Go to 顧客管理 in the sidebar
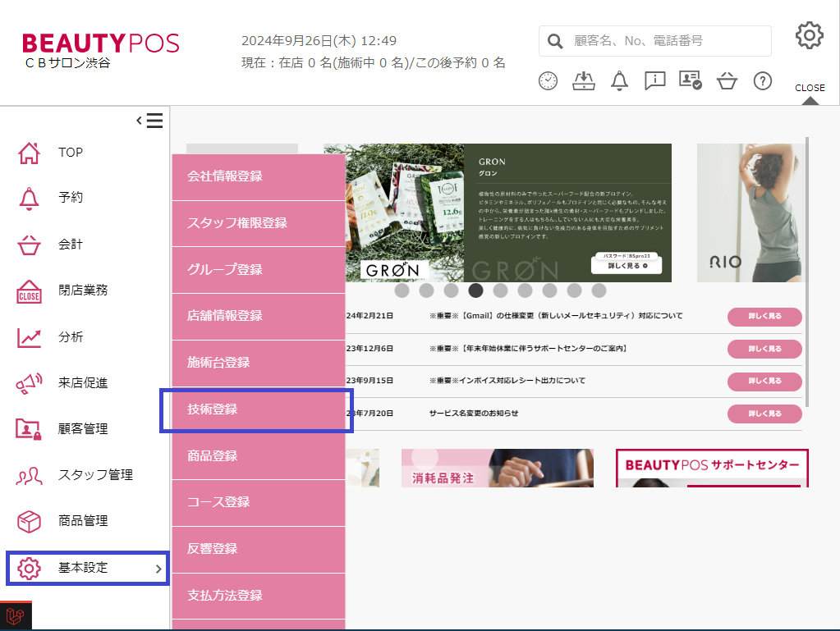 (82, 428)
